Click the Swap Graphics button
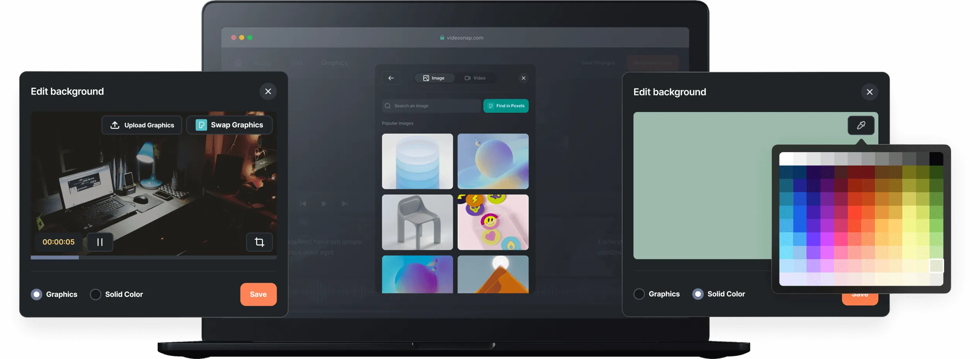 [230, 125]
